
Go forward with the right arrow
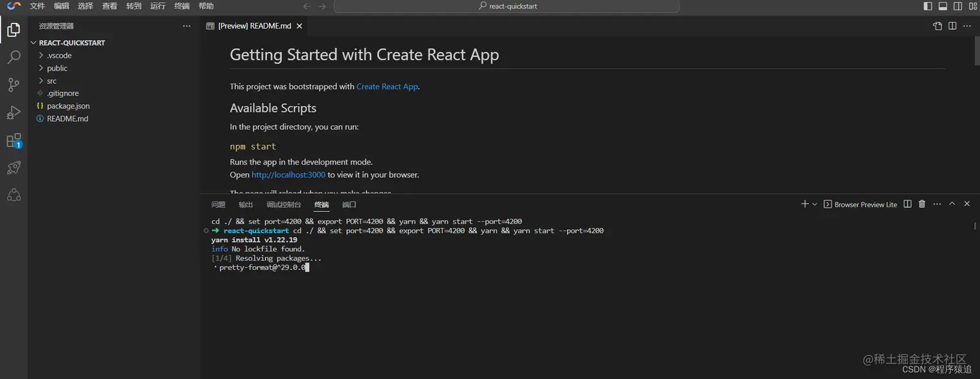(x=322, y=6)
